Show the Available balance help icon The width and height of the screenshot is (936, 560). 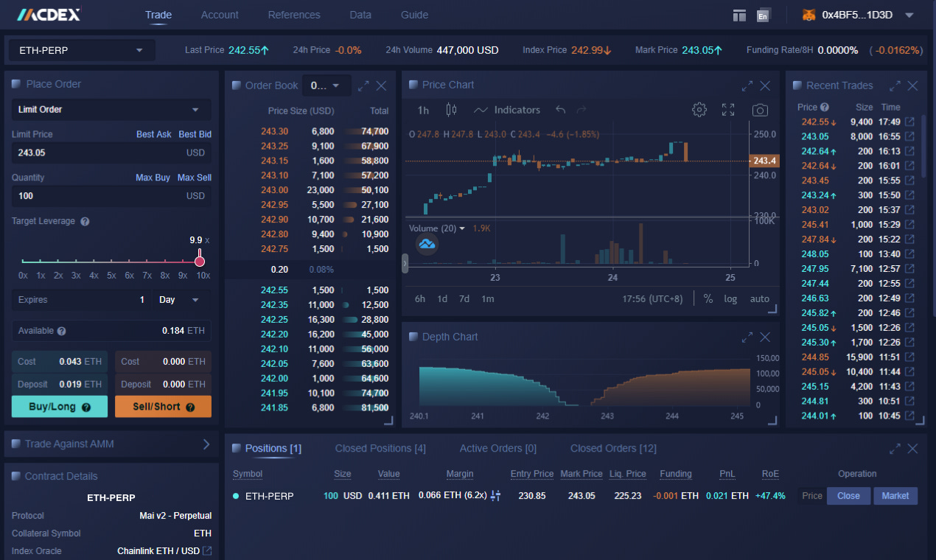pyautogui.click(x=61, y=332)
